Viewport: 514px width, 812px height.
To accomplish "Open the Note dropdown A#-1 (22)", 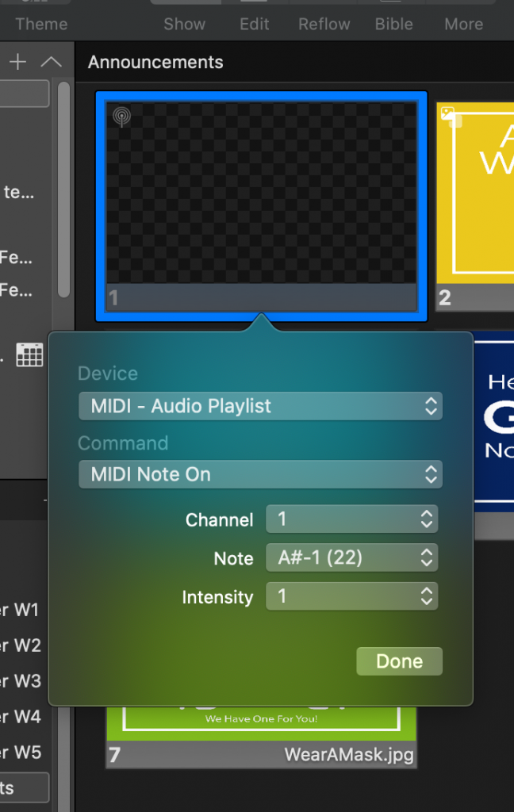I will coord(352,557).
